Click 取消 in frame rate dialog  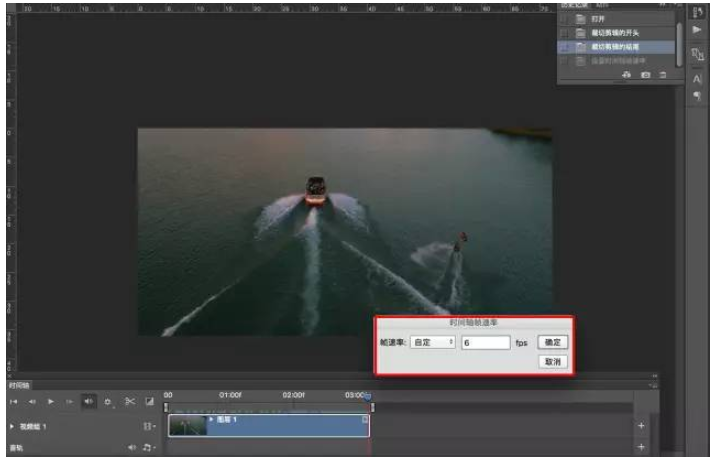coord(553,361)
